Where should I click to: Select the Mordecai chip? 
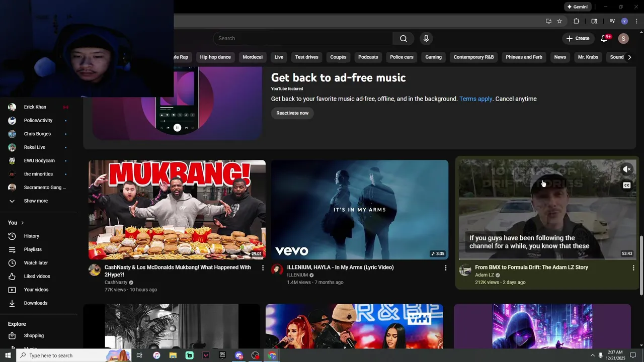pyautogui.click(x=253, y=57)
